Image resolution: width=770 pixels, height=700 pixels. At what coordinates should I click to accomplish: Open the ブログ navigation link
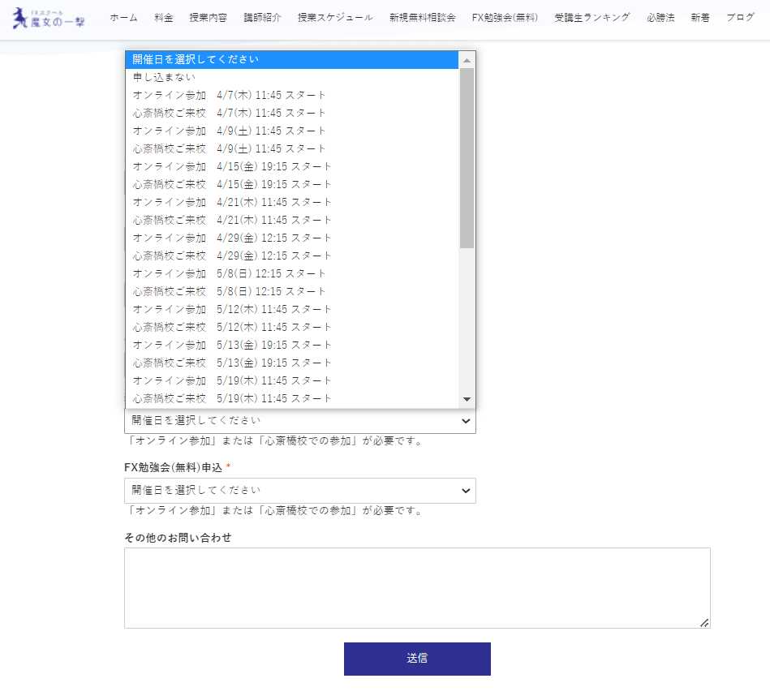(741, 18)
